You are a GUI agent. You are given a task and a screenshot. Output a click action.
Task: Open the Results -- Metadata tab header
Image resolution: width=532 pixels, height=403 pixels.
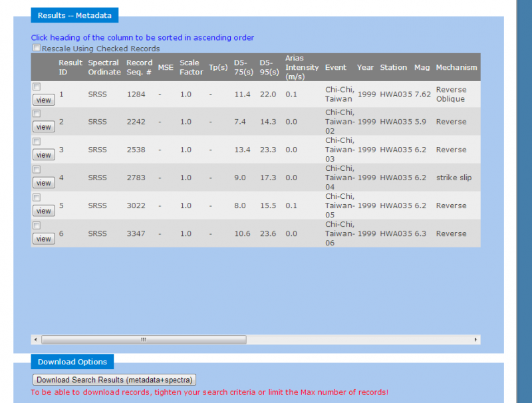pyautogui.click(x=74, y=15)
